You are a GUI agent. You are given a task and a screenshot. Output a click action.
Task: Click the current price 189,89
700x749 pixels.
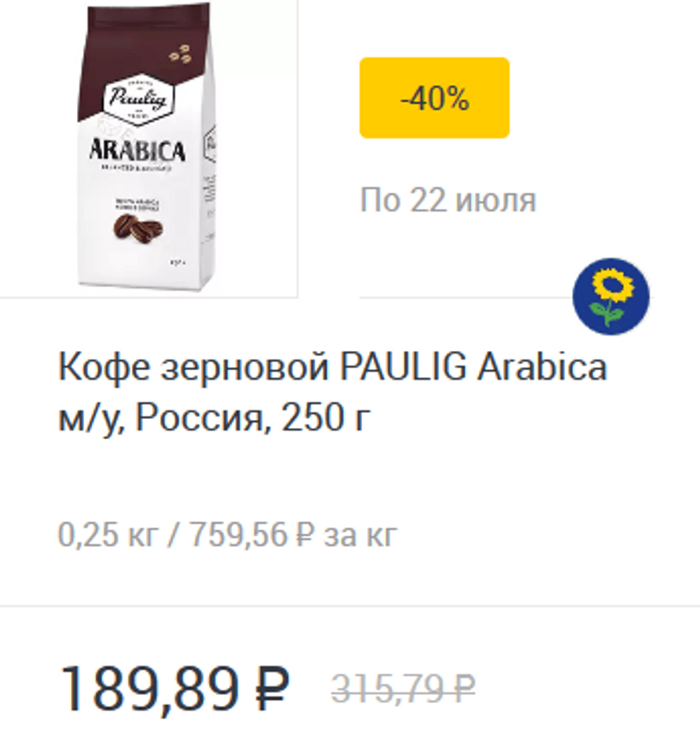(x=149, y=689)
